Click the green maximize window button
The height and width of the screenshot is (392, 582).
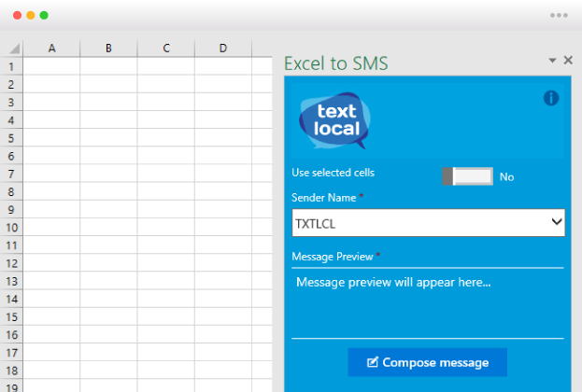(44, 15)
